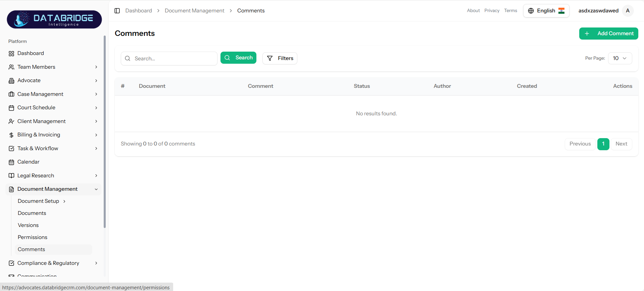Click into the Search input field
Screen dimensions: 644x291
point(169,58)
